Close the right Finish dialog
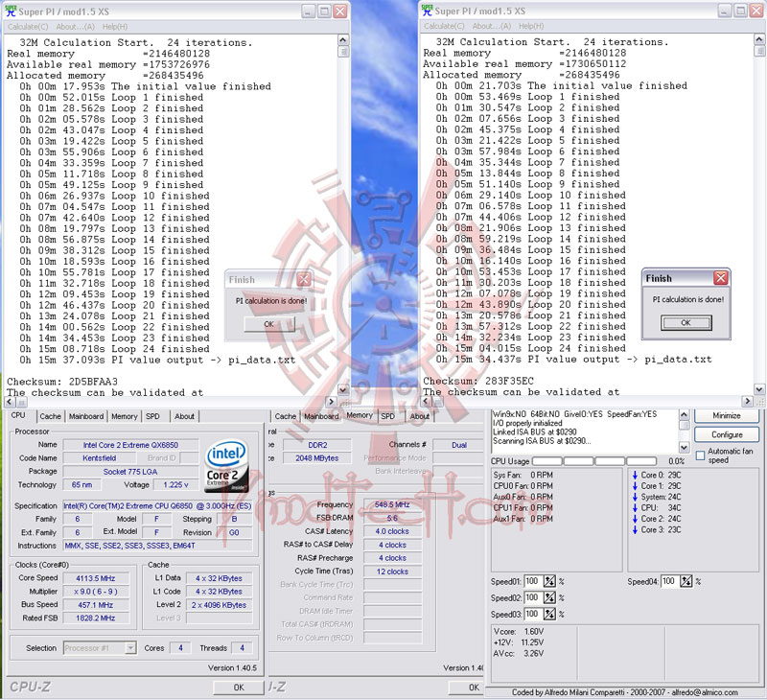 click(721, 278)
